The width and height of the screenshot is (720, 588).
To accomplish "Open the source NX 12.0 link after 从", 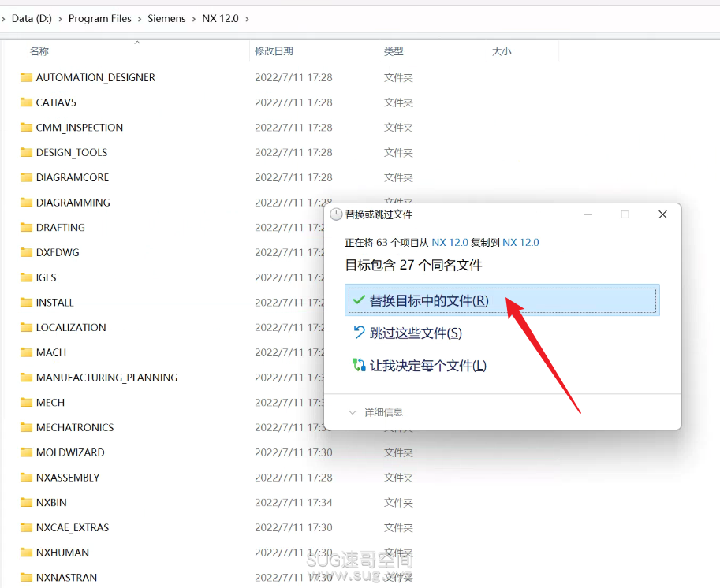I will [450, 242].
